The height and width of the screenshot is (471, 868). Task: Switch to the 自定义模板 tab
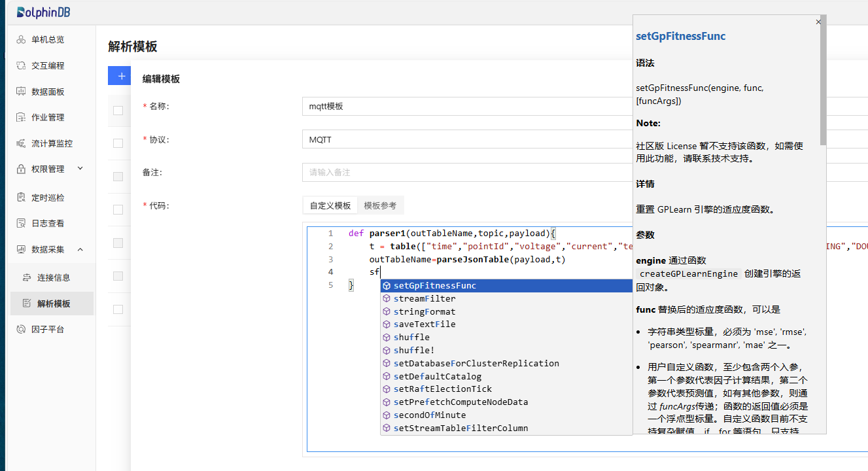point(330,205)
